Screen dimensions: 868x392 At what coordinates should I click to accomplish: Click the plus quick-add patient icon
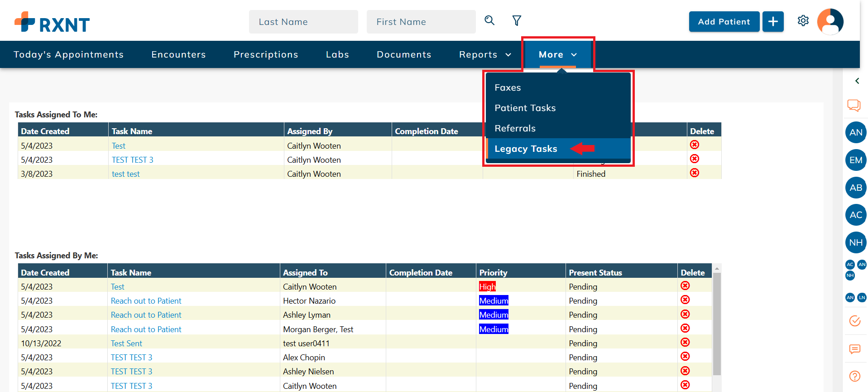coord(773,21)
